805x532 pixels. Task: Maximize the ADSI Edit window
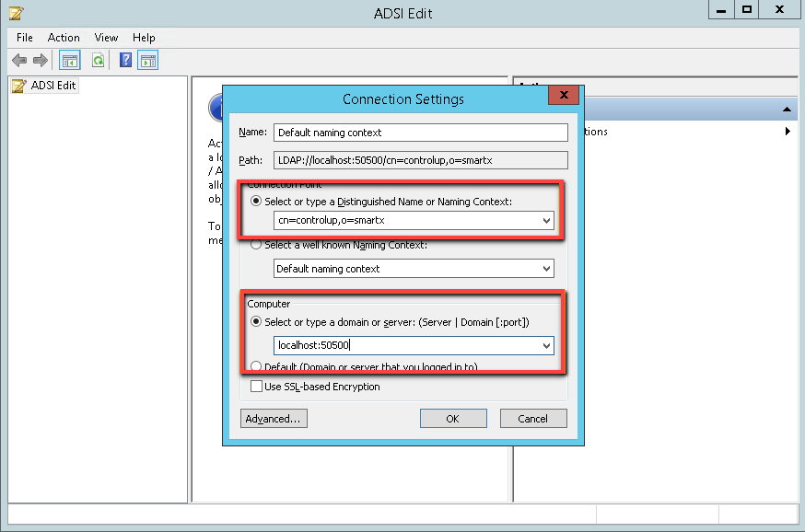pyautogui.click(x=747, y=10)
